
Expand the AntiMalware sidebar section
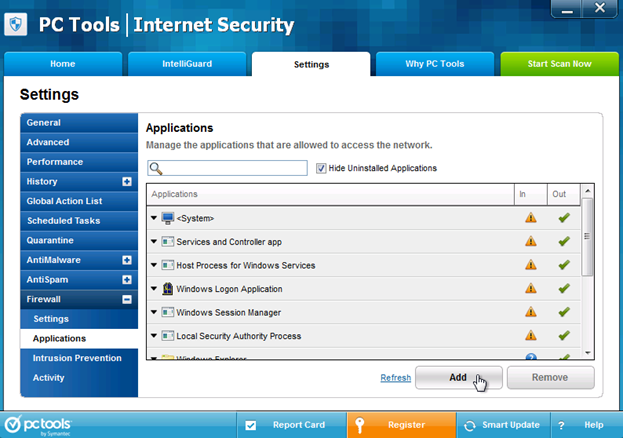tap(127, 260)
